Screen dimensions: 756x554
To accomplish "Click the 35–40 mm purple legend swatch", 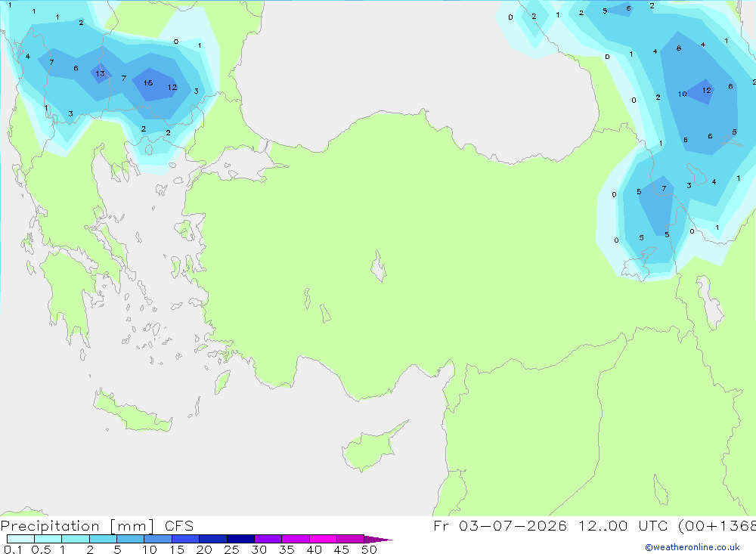I will [296, 539].
